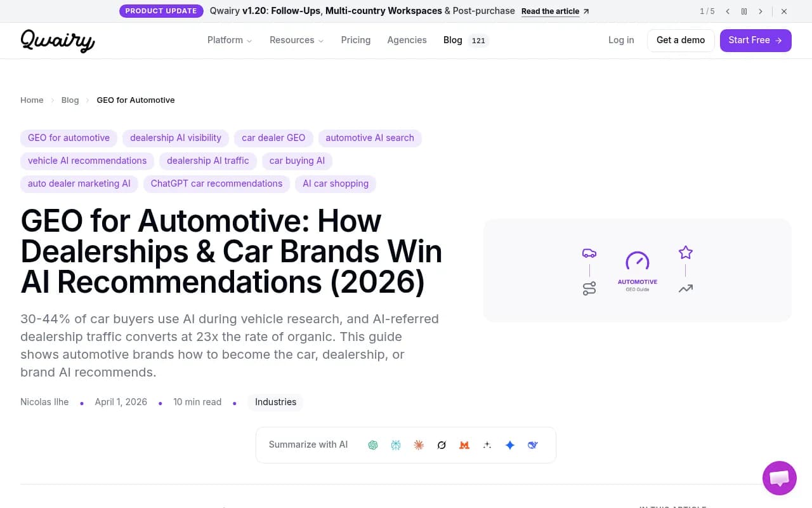The width and height of the screenshot is (812, 508).
Task: Pause the announcement banner rotation
Action: click(744, 11)
